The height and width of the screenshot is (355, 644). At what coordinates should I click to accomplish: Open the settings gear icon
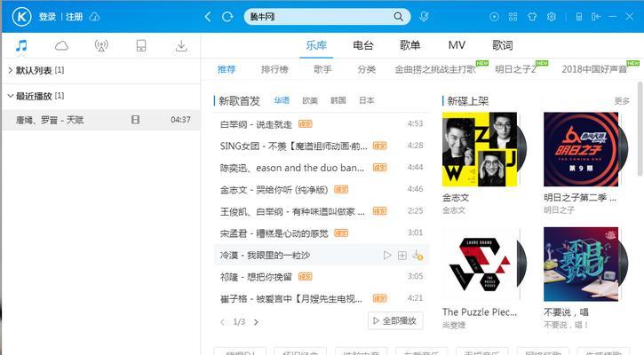point(552,17)
